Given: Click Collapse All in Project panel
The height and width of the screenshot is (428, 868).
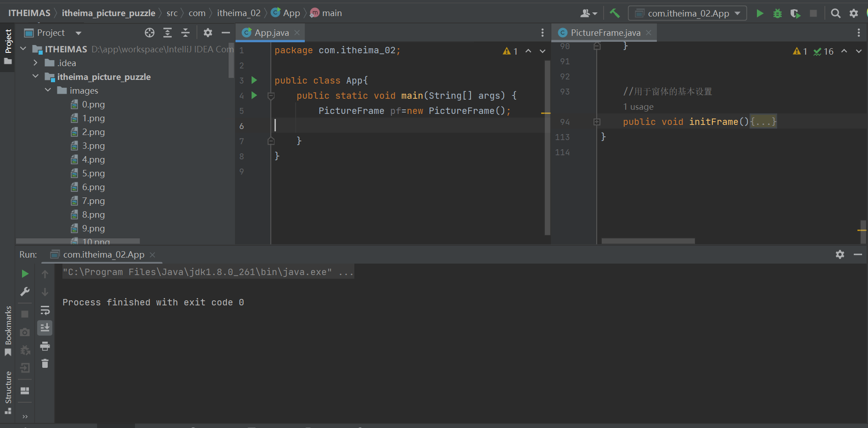Looking at the screenshot, I should (185, 33).
